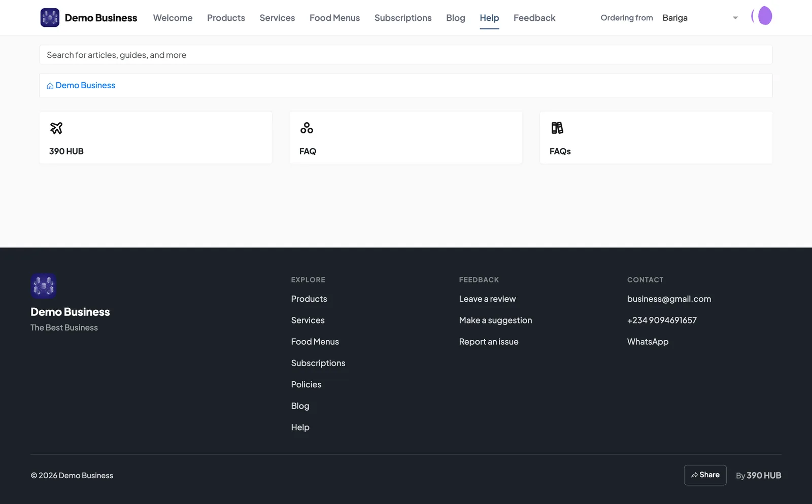Open the 390 HUB help category card
The width and height of the screenshot is (812, 504).
tap(156, 137)
